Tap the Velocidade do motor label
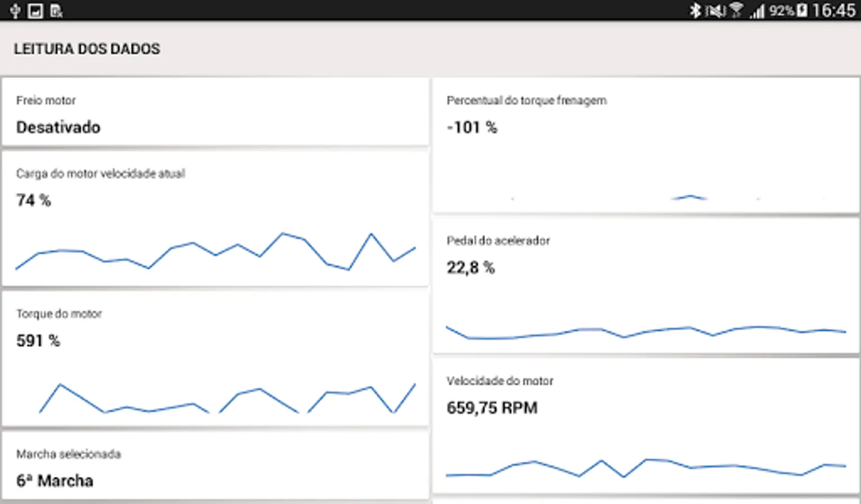Screen dimensions: 861x504 [499, 381]
